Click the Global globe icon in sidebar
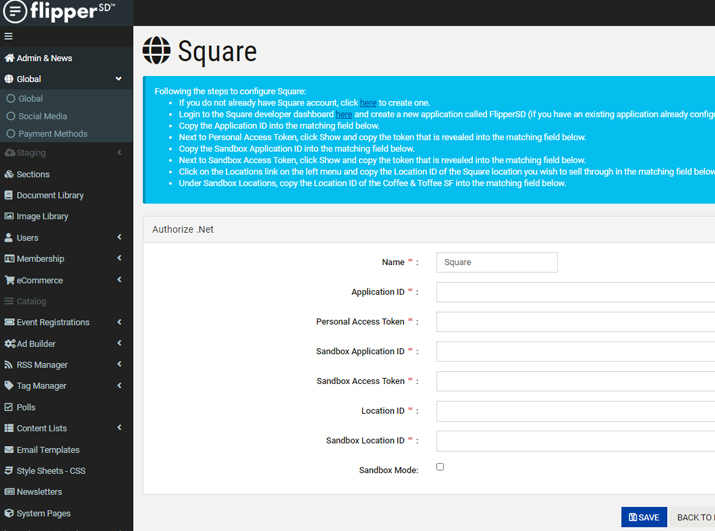The height and width of the screenshot is (531, 715). coord(9,79)
